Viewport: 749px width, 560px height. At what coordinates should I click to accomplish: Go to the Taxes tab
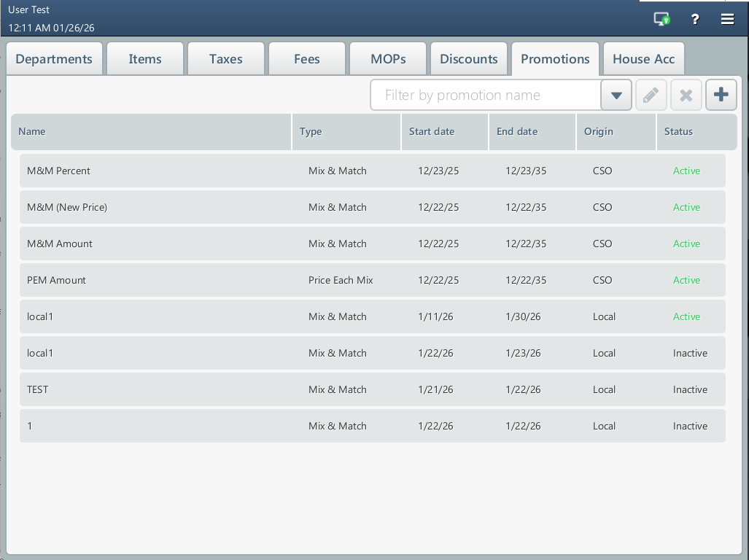coord(226,59)
